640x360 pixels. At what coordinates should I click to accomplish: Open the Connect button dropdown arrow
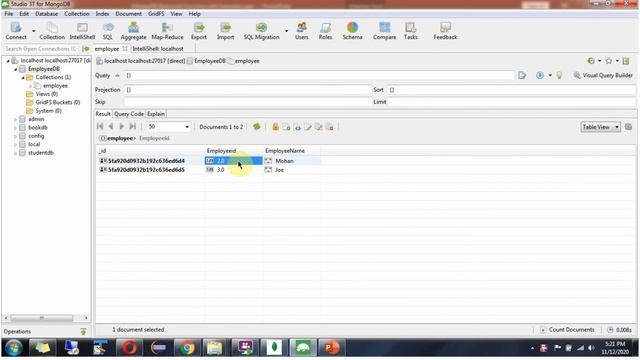33,31
